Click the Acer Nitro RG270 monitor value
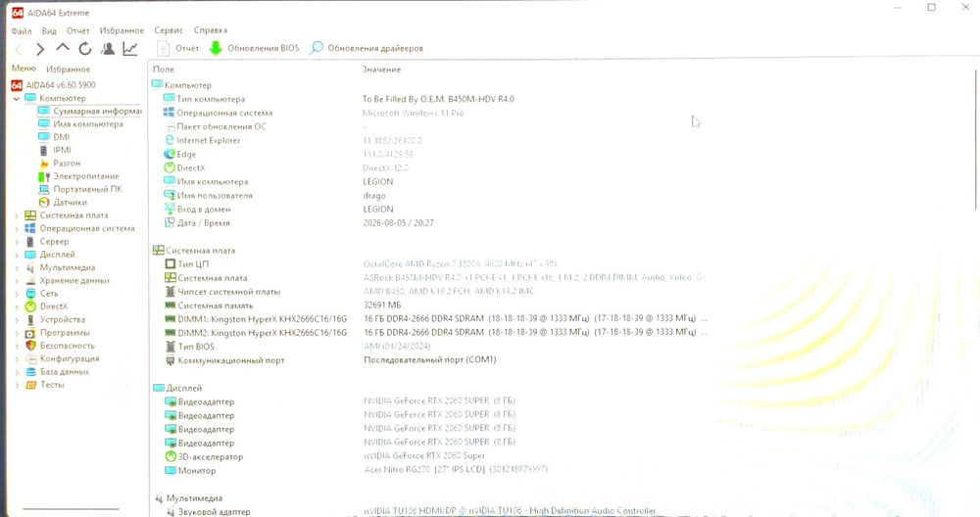This screenshot has height=517, width=980. tap(456, 469)
